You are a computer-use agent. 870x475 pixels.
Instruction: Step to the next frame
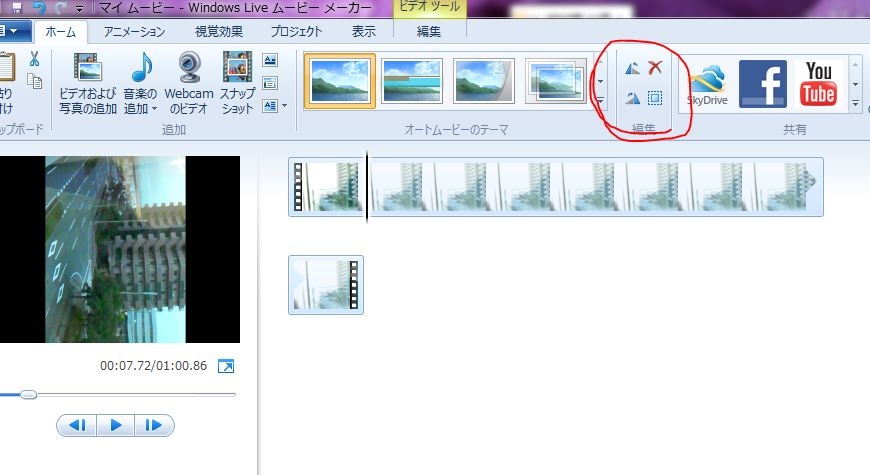pyautogui.click(x=154, y=426)
